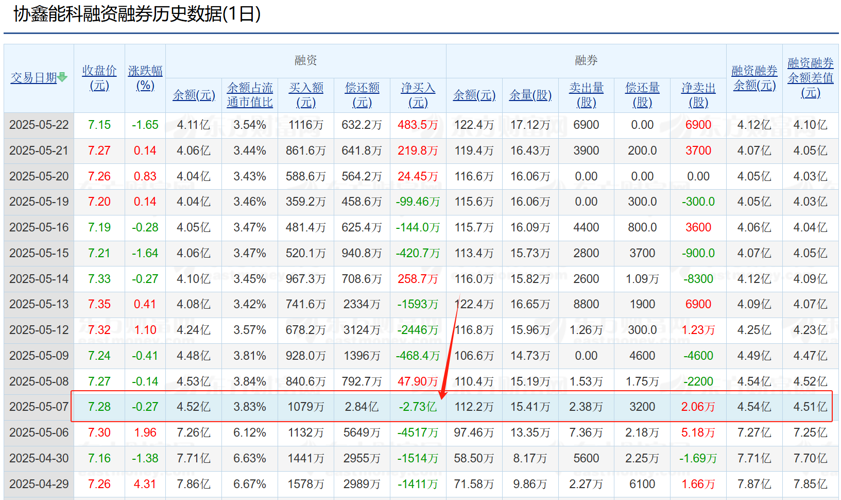Sort by 收盘价(元) column header
The image size is (841, 500).
pyautogui.click(x=99, y=78)
